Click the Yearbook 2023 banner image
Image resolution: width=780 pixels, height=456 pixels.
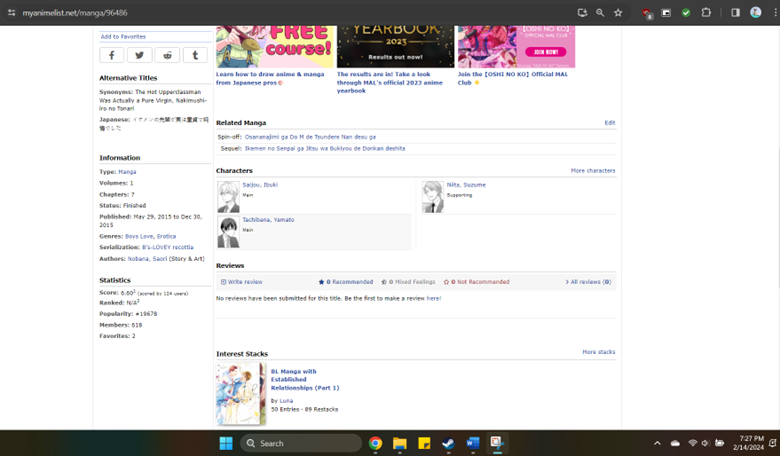click(395, 47)
